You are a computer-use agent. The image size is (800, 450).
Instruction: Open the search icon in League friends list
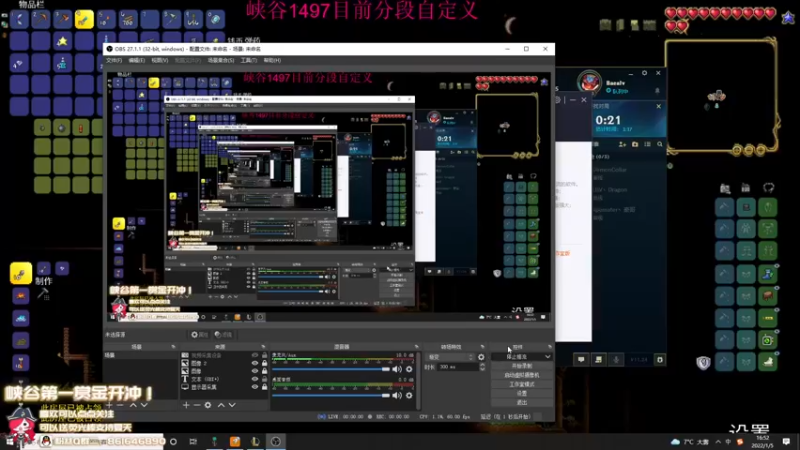[x=659, y=144]
